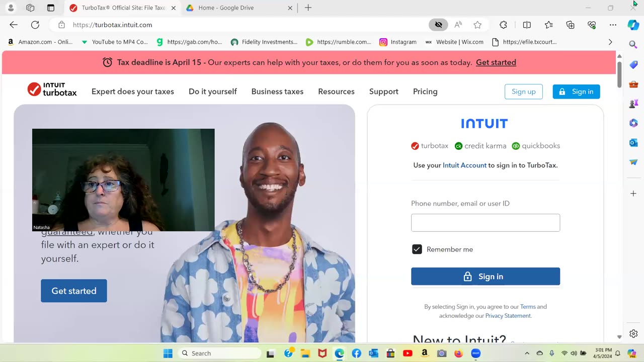Show hidden system tray icons chevron
This screenshot has height=362, width=644.
pyautogui.click(x=527, y=353)
